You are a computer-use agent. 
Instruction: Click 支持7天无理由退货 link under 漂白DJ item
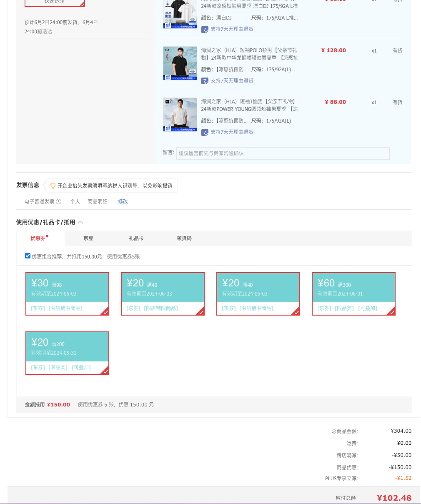pos(232,29)
